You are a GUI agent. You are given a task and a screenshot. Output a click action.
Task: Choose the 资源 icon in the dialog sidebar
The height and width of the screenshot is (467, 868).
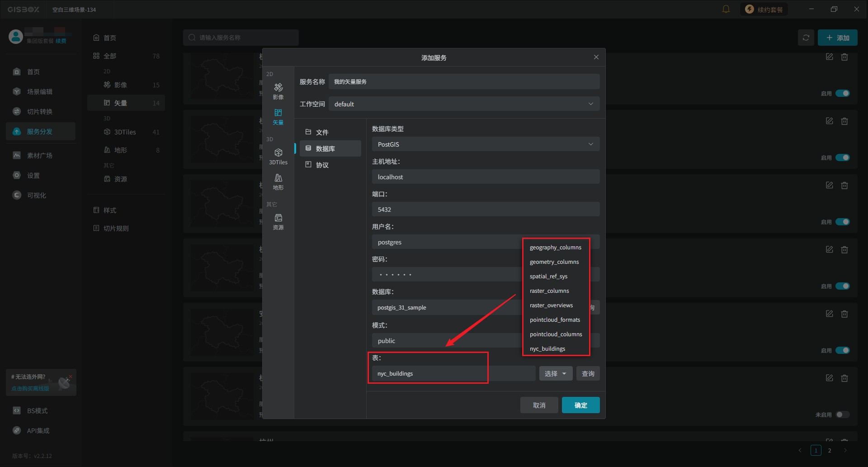pyautogui.click(x=278, y=221)
